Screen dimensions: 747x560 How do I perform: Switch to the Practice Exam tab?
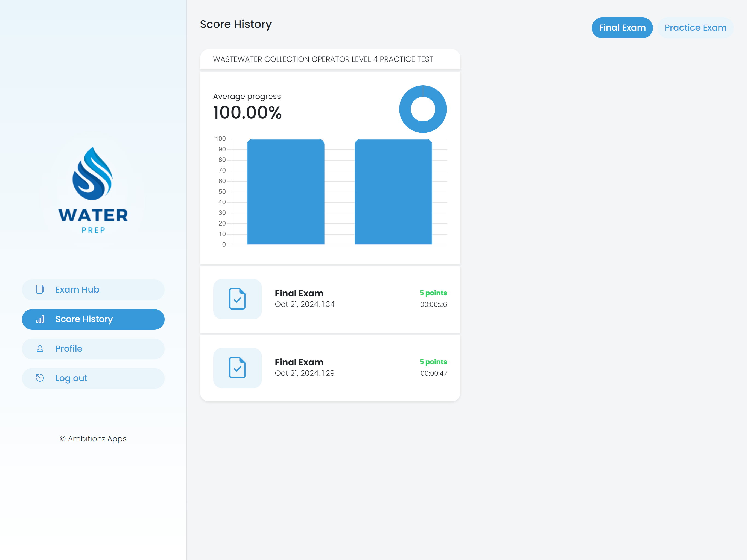pyautogui.click(x=695, y=28)
